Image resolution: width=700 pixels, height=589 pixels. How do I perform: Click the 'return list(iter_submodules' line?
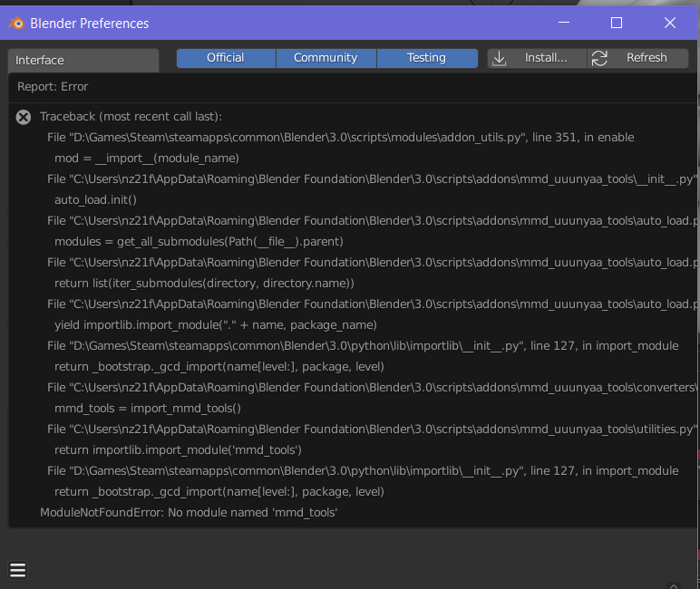(x=204, y=284)
